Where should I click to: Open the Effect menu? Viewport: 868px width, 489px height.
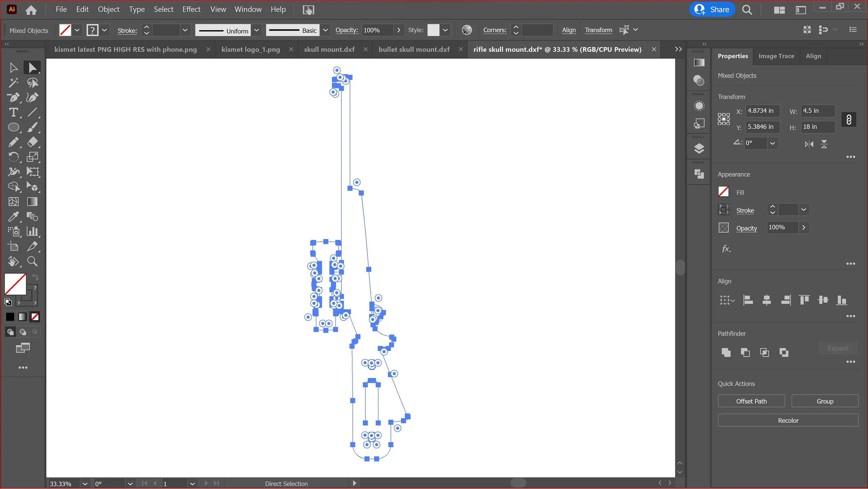coord(191,9)
